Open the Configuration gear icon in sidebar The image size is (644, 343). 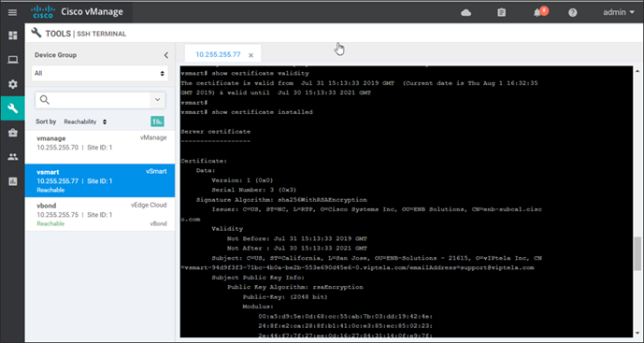pos(13,84)
